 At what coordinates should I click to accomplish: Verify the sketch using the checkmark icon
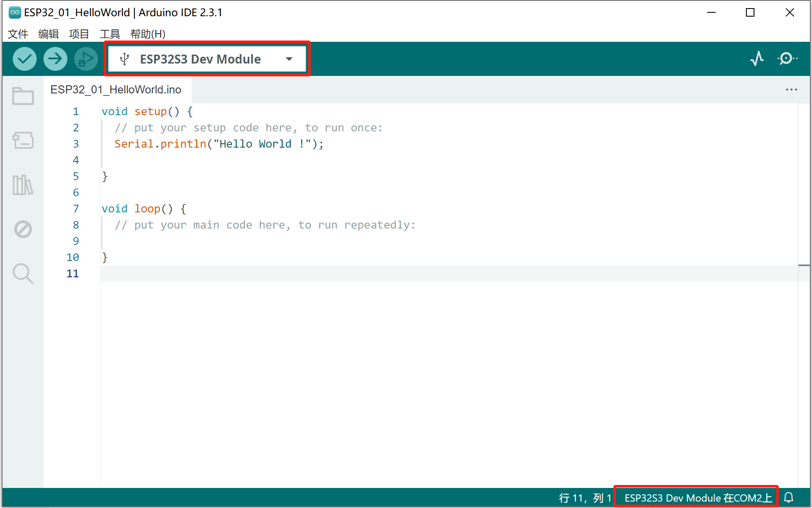(24, 58)
